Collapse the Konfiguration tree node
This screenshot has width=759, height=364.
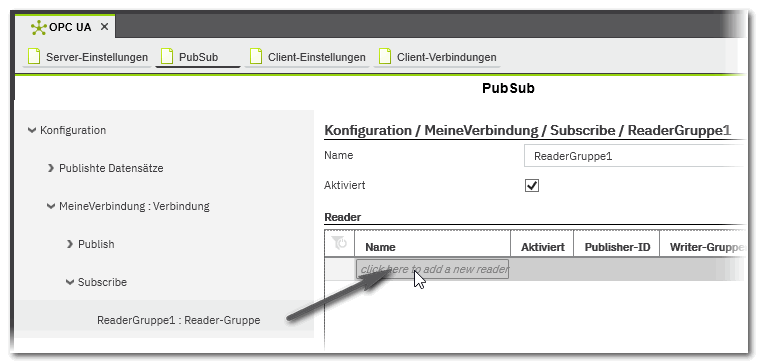[x=32, y=131]
